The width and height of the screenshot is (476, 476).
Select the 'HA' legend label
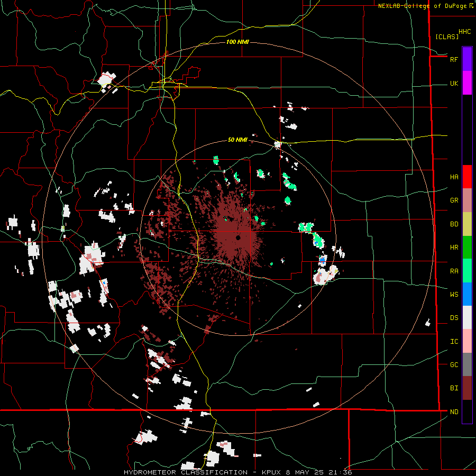pos(454,177)
